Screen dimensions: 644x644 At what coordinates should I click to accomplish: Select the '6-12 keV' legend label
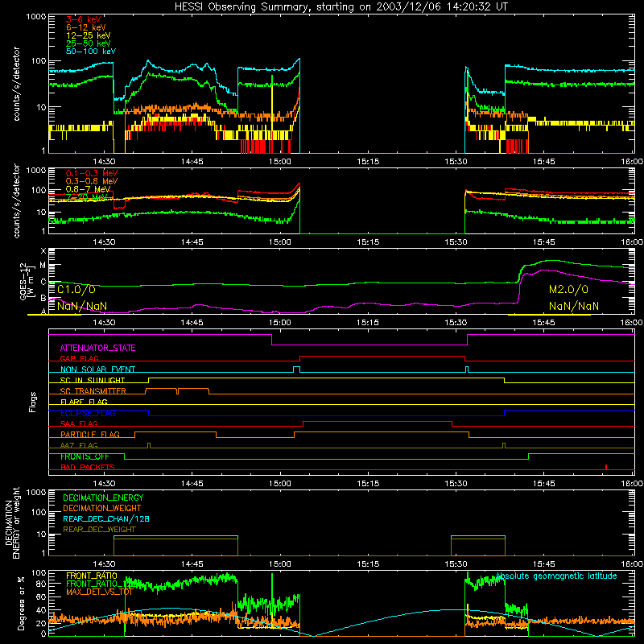point(86,27)
